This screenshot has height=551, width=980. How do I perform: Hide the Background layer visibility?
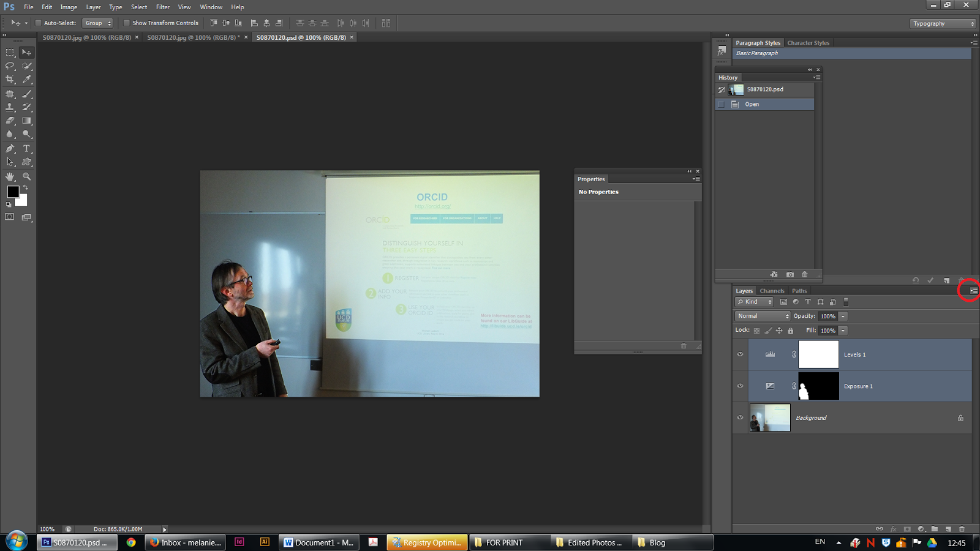tap(740, 418)
